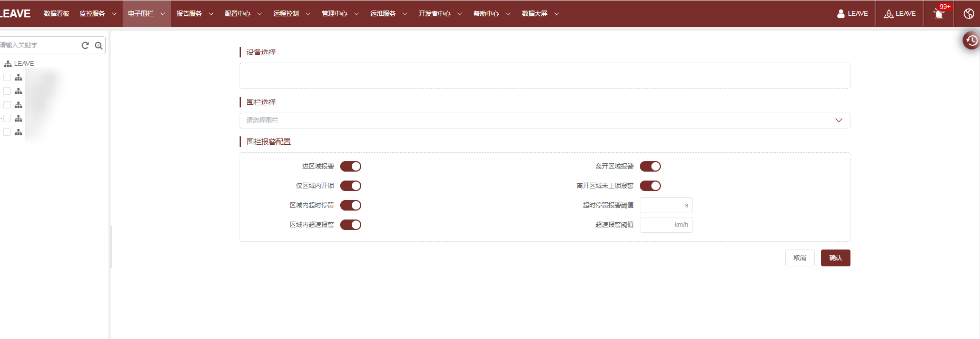
Task: Select the LEAVE root tree node
Action: pos(24,64)
